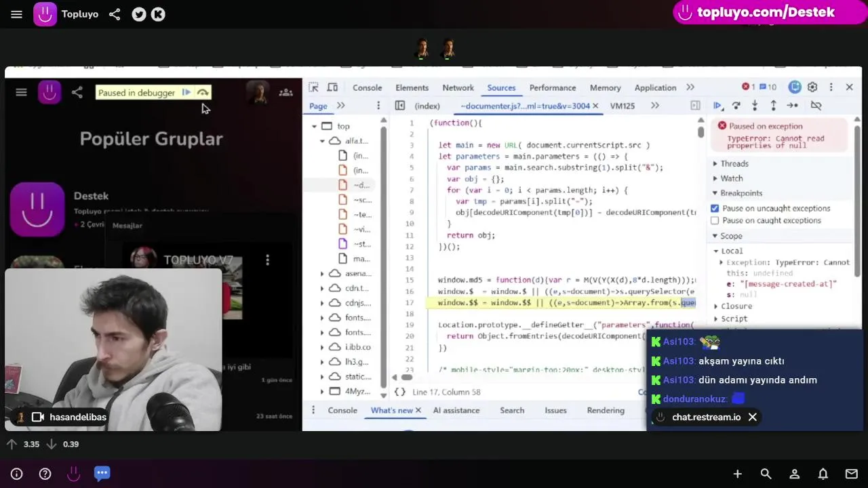Image resolution: width=868 pixels, height=488 pixels.
Task: Switch to the Elements panel tab
Action: coord(412,87)
